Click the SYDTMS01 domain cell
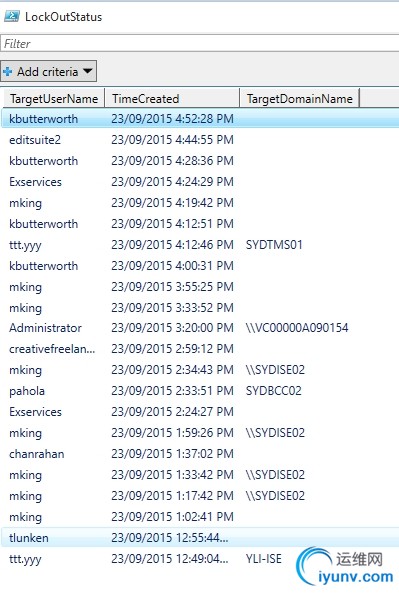 [x=274, y=245]
